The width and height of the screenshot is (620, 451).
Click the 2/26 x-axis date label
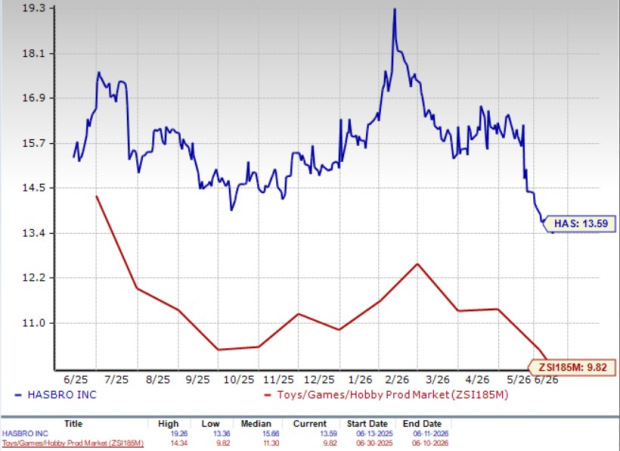[397, 380]
